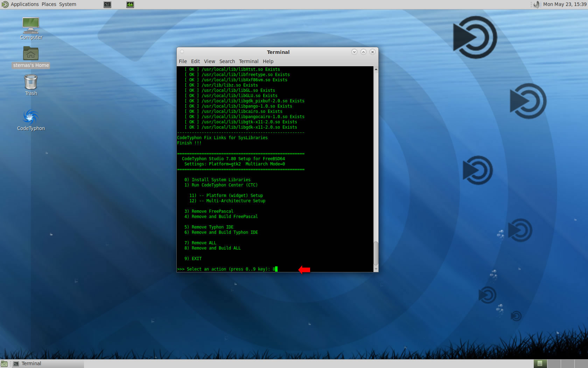
Task: Open the Applications menu in top panel
Action: click(24, 4)
